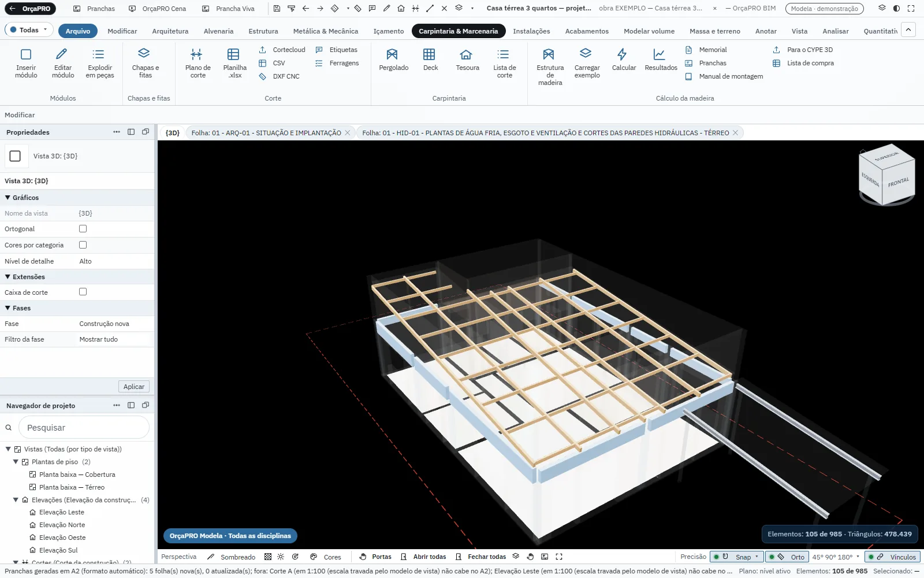
Task: View Resultados chart icon
Action: pyautogui.click(x=659, y=54)
